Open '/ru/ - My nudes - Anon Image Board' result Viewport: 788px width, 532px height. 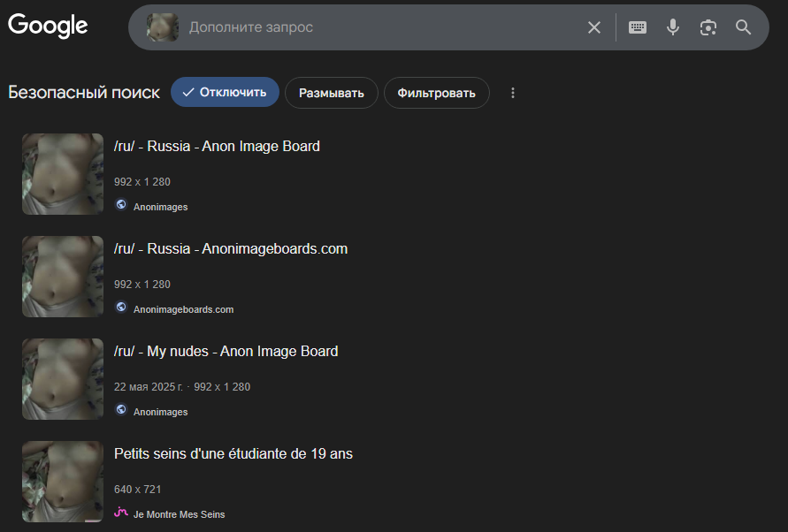[226, 351]
